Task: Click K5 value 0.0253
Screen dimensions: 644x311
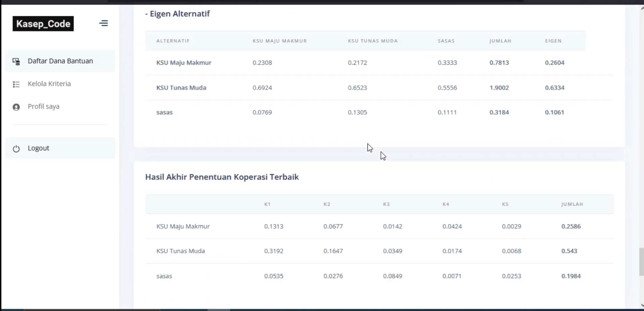Action: point(511,276)
